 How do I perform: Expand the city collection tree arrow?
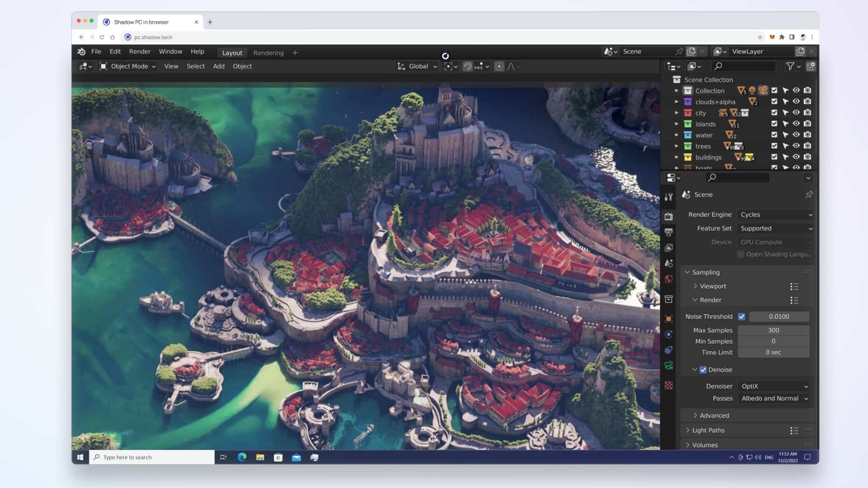pos(676,113)
